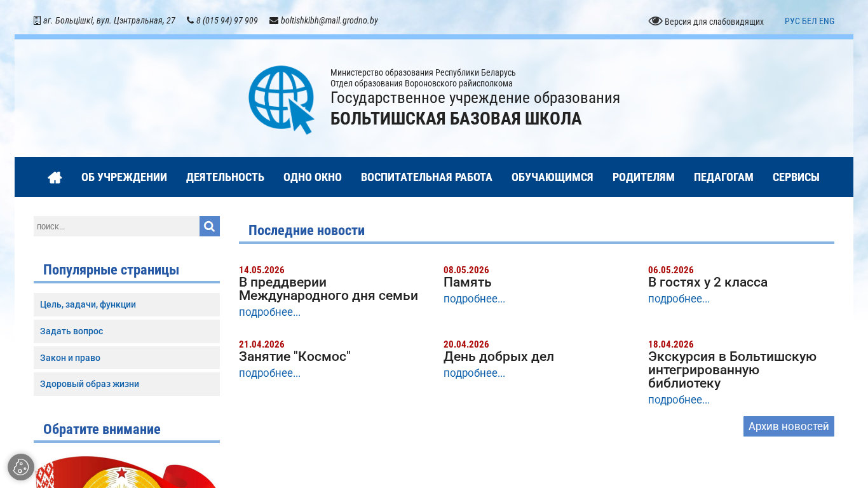The height and width of the screenshot is (488, 868).
Task: Click the globe school logo
Action: [281, 100]
